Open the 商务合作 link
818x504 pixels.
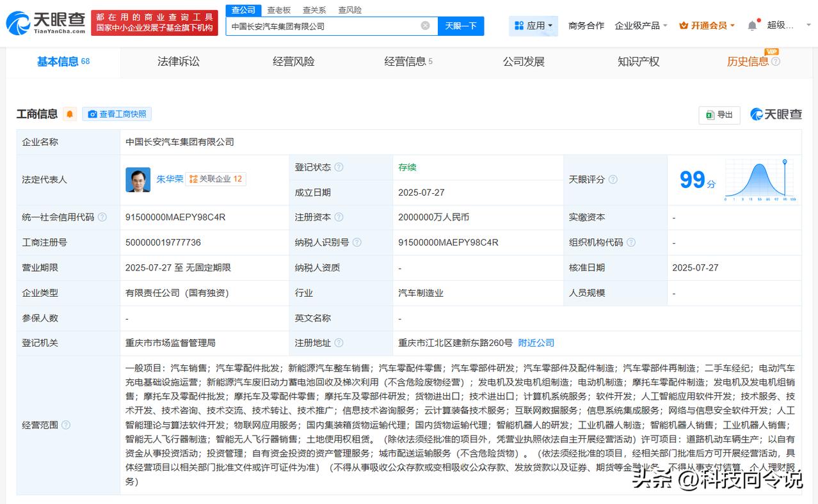(x=586, y=26)
